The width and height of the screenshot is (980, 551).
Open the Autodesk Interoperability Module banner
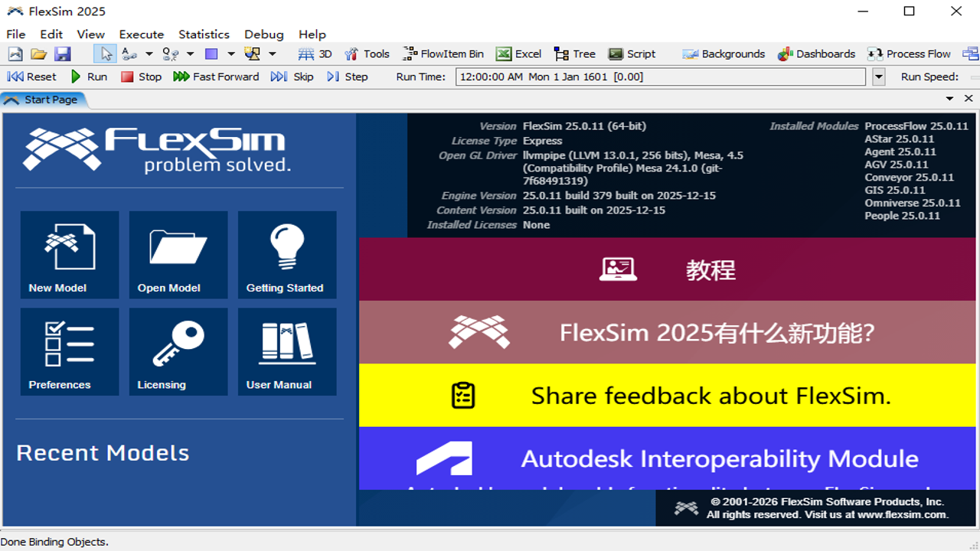coord(669,458)
